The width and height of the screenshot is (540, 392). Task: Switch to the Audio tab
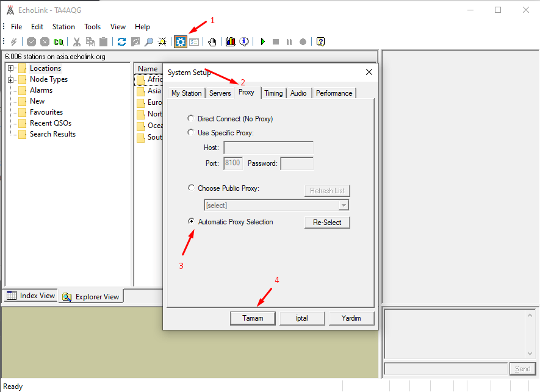(298, 93)
